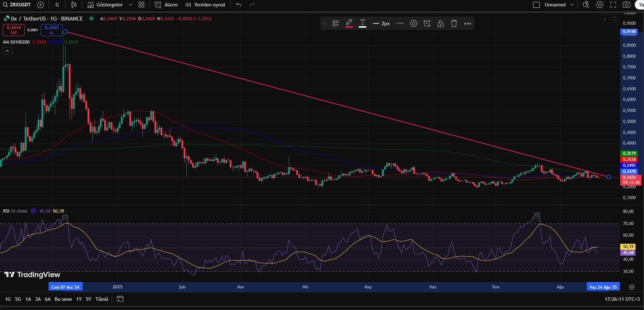Select the 1Y date range
Image resolution: width=644 pixels, height=310 pixels.
click(x=79, y=299)
